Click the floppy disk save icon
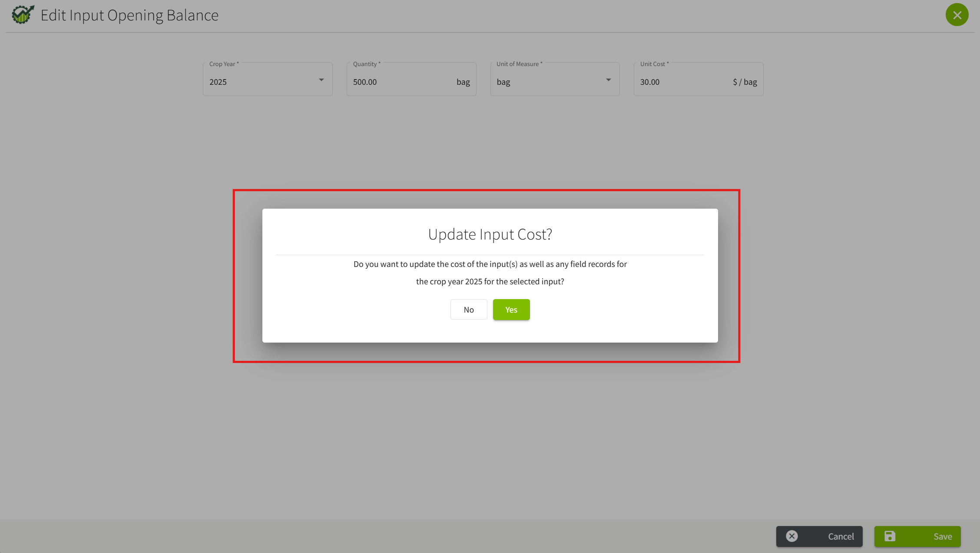The height and width of the screenshot is (553, 980). pyautogui.click(x=890, y=536)
